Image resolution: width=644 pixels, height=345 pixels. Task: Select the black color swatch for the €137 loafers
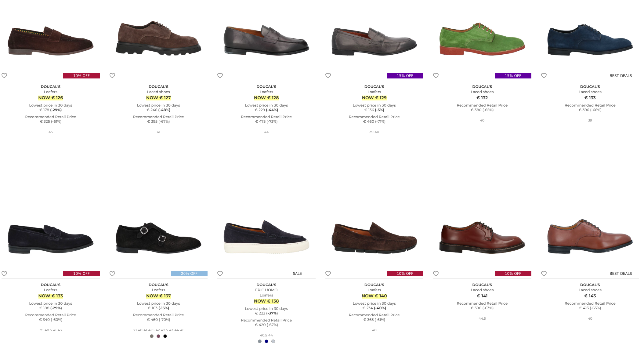pos(165,336)
